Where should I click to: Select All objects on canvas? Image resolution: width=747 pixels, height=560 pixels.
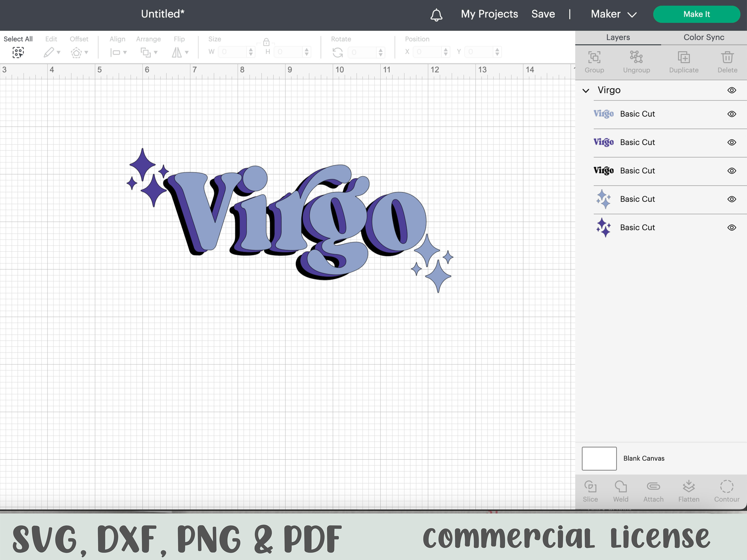[18, 52]
